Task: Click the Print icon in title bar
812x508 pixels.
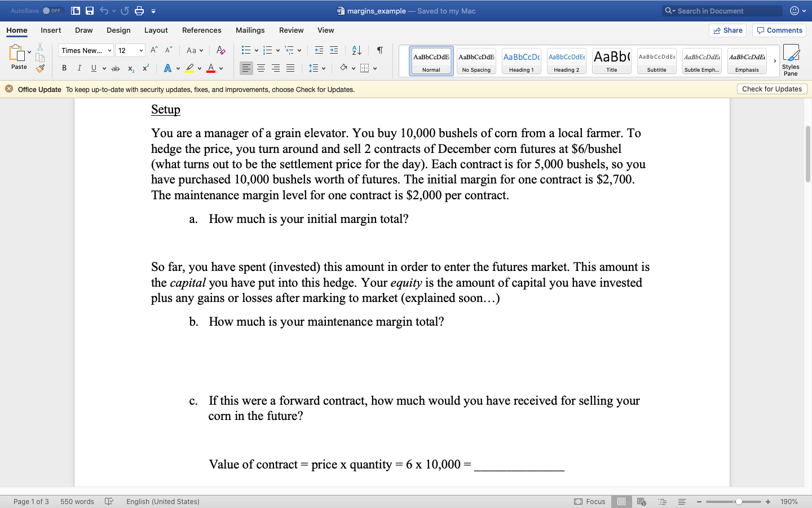Action: click(139, 11)
